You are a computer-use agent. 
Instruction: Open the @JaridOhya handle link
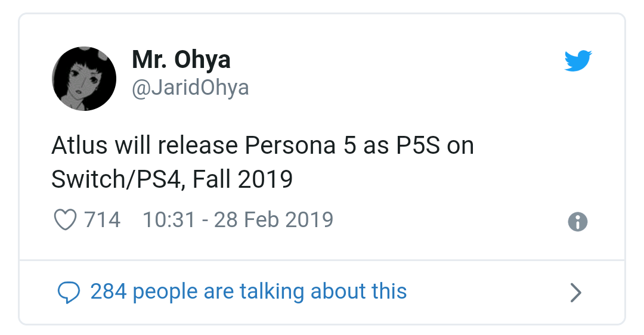pos(190,88)
